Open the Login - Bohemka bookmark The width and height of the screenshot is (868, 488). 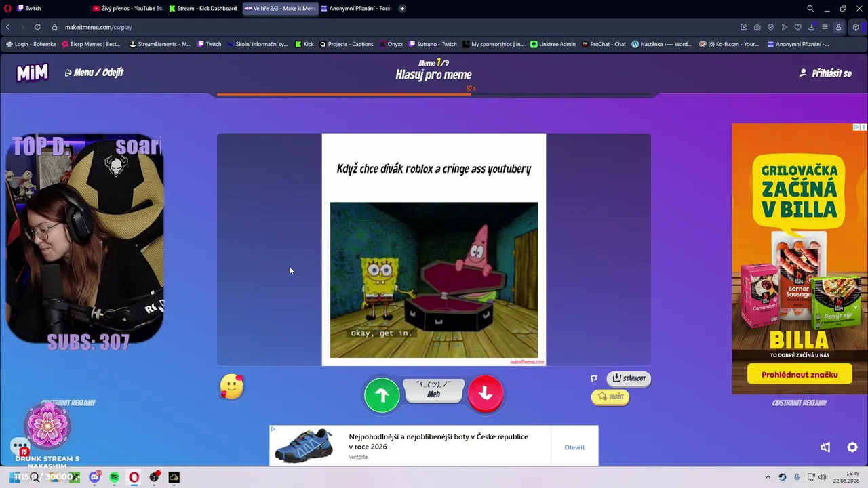[x=31, y=44]
